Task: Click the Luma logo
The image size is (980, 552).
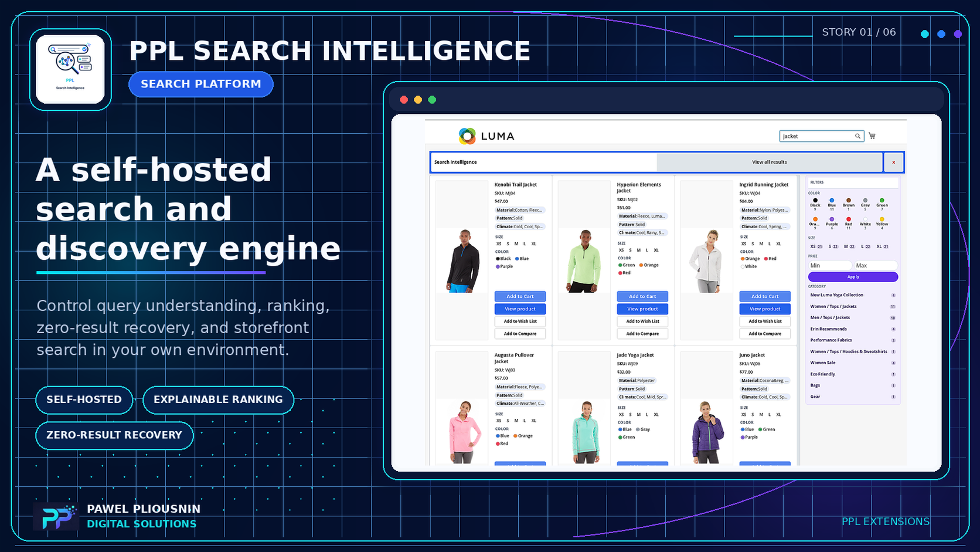Action: click(x=486, y=136)
